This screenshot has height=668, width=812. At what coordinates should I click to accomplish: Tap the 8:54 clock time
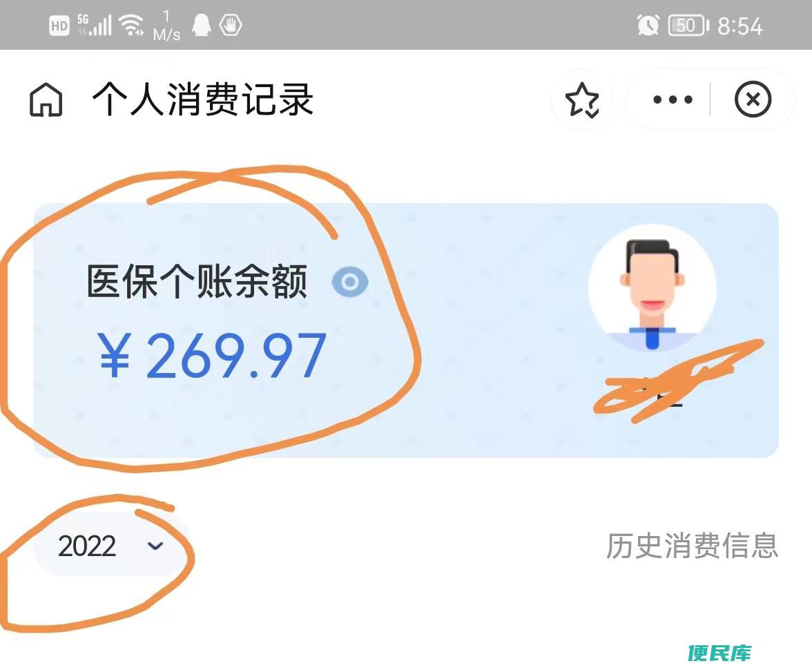click(740, 26)
